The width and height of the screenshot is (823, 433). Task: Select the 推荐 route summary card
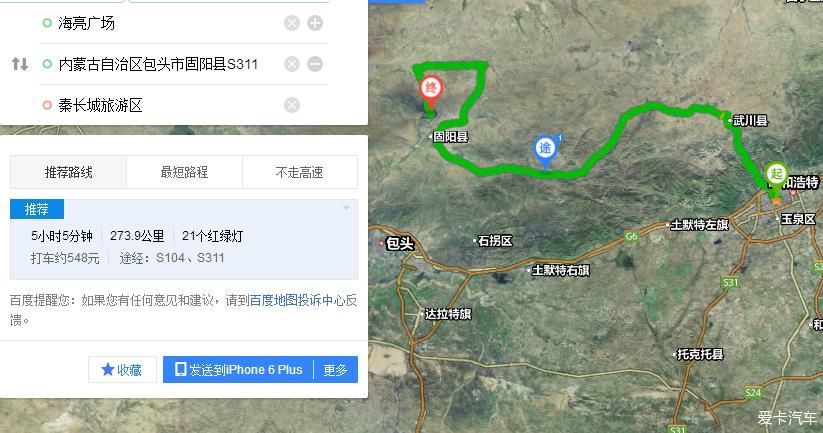[184, 239]
